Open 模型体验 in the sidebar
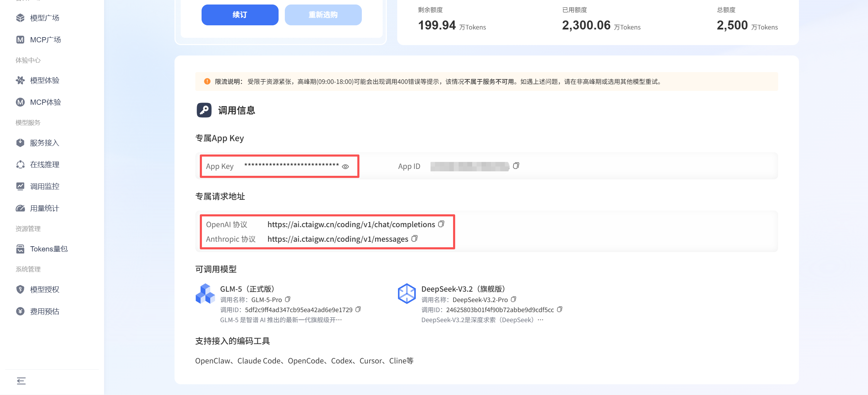Image resolution: width=868 pixels, height=395 pixels. tap(45, 80)
